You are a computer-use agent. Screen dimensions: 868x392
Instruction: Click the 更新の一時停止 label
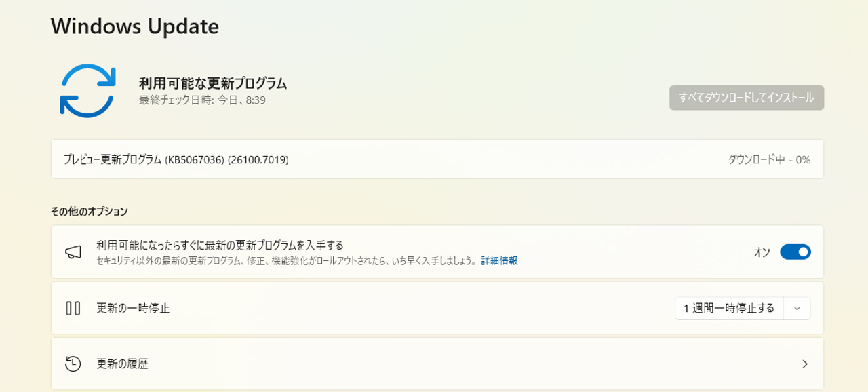point(133,308)
